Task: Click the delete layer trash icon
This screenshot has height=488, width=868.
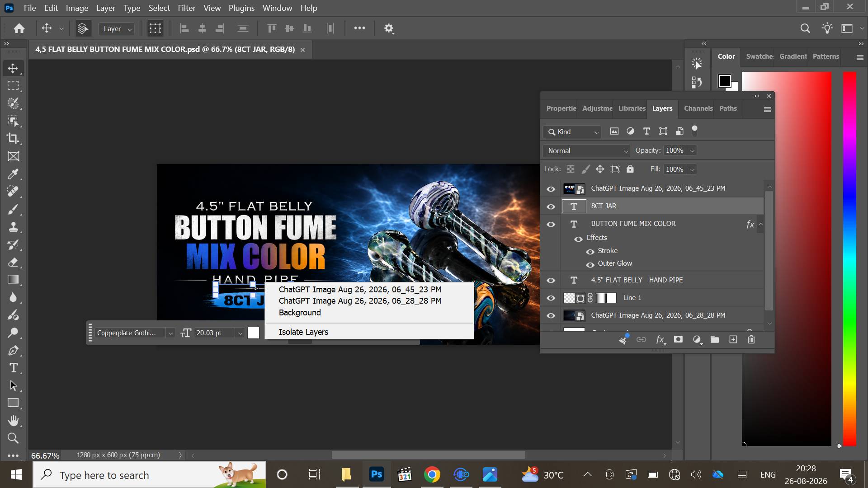Action: pos(751,339)
